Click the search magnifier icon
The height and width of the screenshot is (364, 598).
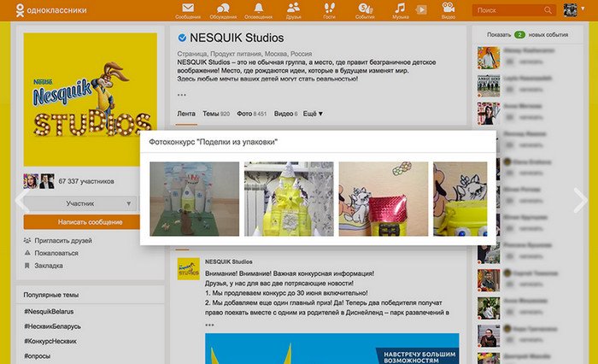click(x=548, y=10)
